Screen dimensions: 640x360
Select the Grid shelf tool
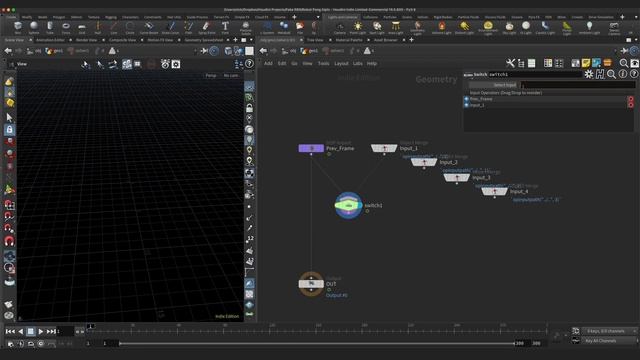(82, 27)
